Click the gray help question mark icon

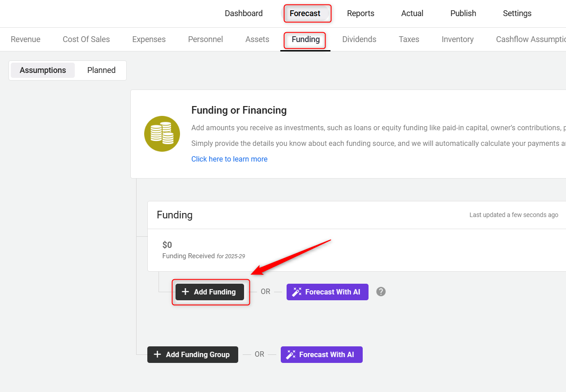coord(381,292)
